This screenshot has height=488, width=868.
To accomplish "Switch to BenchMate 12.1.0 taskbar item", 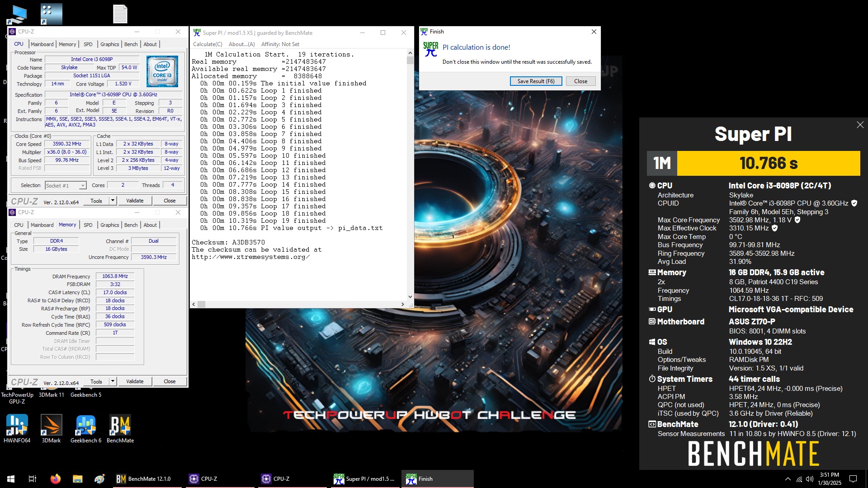I will [x=147, y=479].
